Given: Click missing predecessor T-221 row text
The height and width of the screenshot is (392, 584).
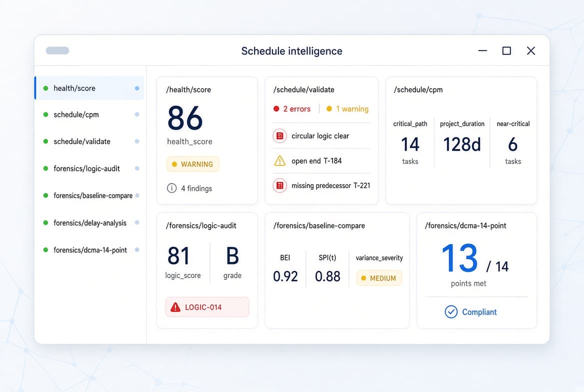Looking at the screenshot, I should (x=330, y=185).
